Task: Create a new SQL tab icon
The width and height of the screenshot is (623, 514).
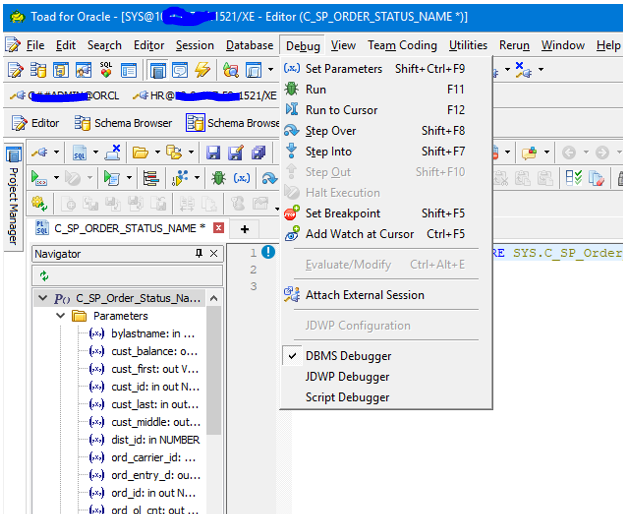Action: coord(79,153)
